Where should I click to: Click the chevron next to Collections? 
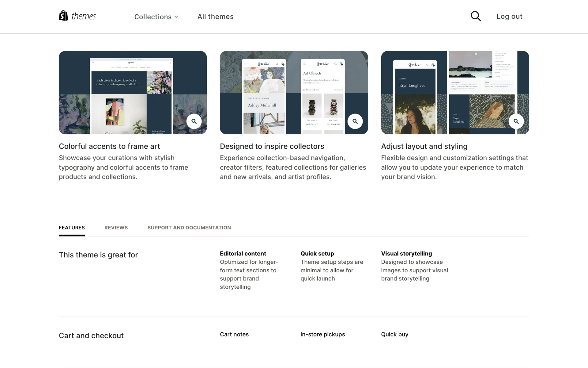(x=176, y=17)
